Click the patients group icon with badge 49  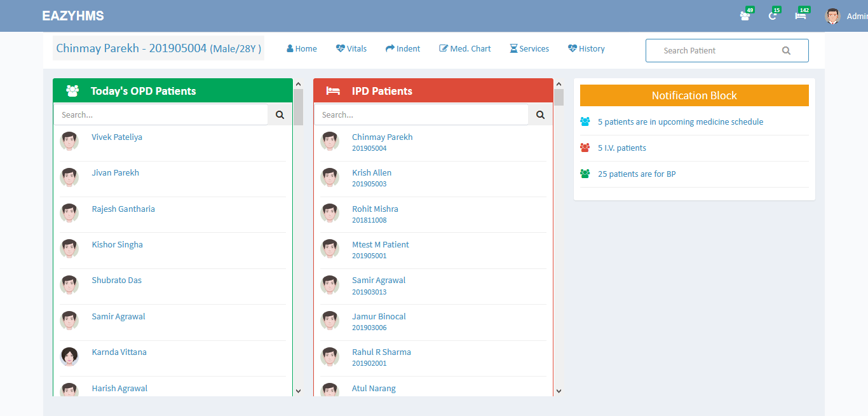(x=745, y=16)
